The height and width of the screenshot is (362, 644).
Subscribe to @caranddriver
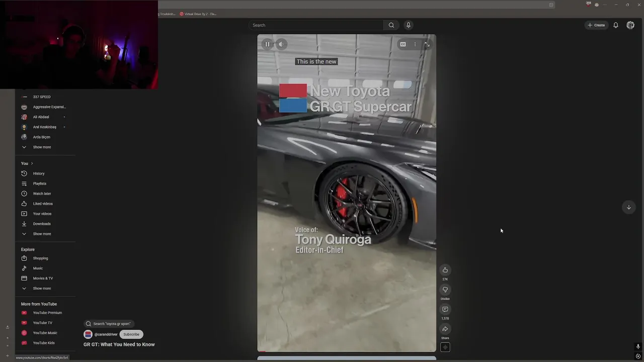pos(131,334)
